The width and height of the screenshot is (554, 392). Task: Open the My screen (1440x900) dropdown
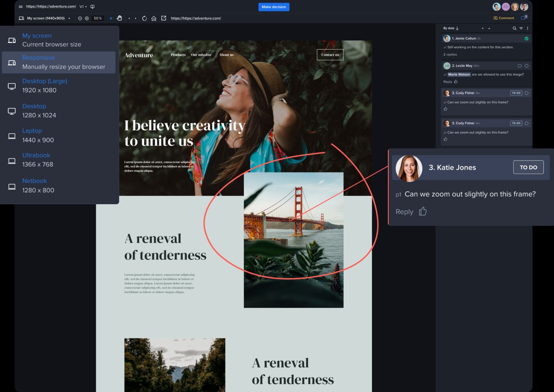(45, 18)
